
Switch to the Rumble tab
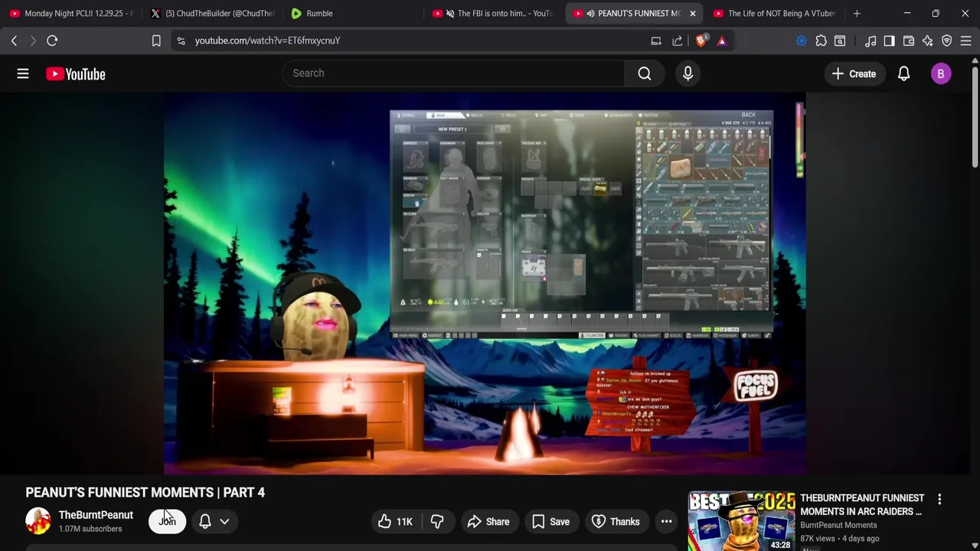[353, 13]
